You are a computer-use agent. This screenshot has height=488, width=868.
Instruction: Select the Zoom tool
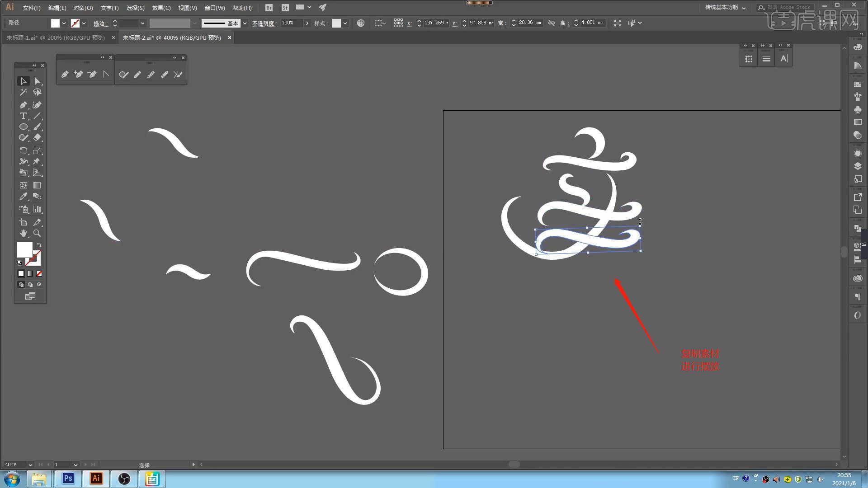pos(37,233)
